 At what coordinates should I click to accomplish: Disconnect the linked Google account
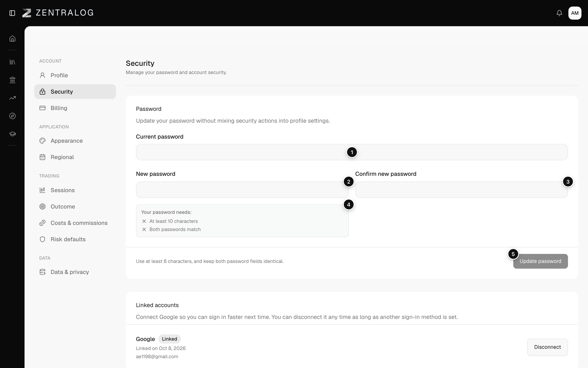[x=547, y=347]
